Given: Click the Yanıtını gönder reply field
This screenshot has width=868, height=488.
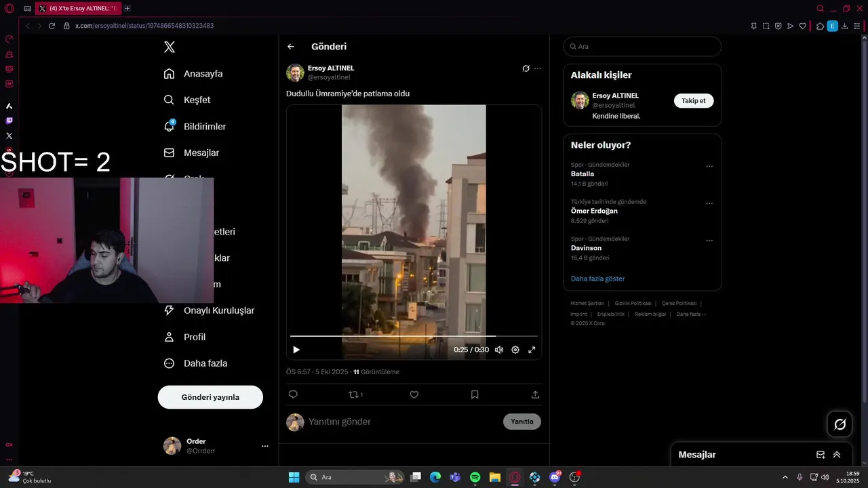Looking at the screenshot, I should [403, 422].
